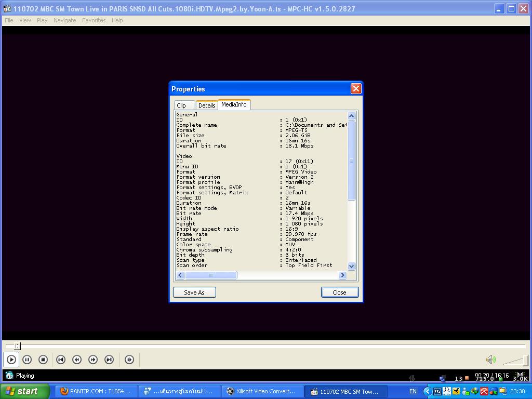This screenshot has height=399, width=532.
Task: Click the 'Frame rate' row text
Action: (246, 234)
